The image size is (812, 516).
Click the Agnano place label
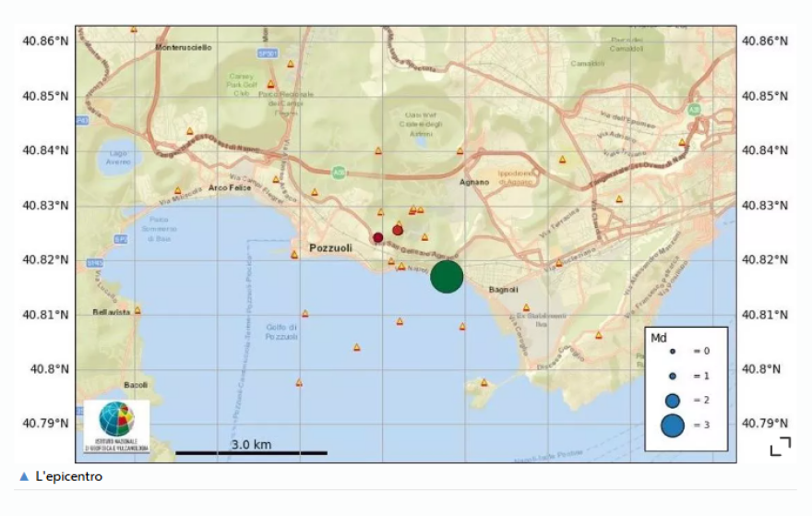pyautogui.click(x=474, y=182)
